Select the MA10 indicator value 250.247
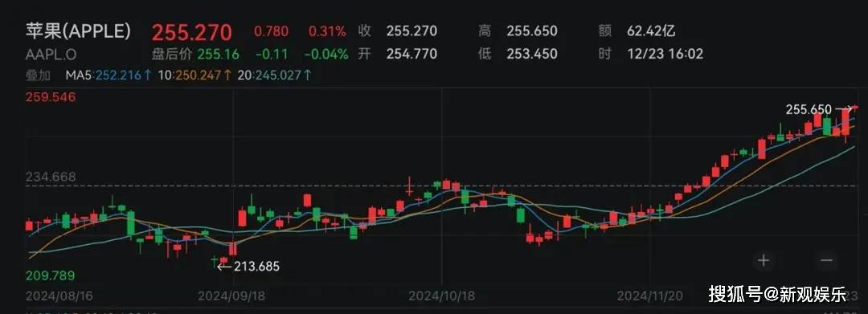This screenshot has width=868, height=314. [203, 75]
